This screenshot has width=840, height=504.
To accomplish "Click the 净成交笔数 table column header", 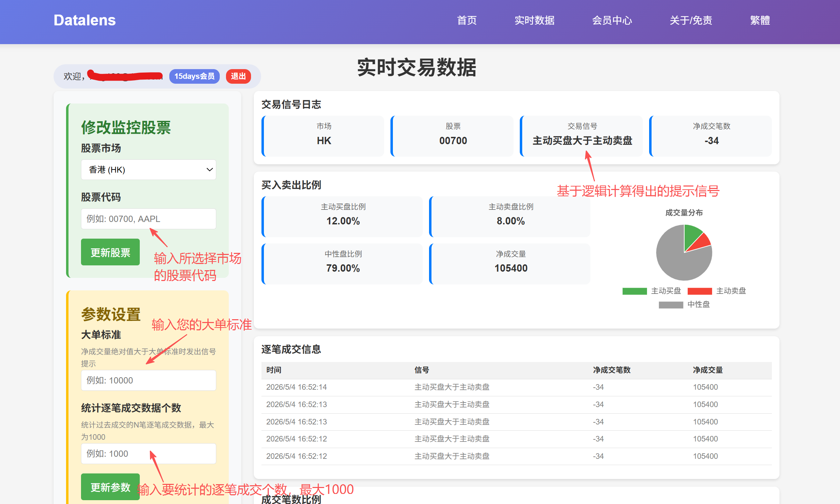I will point(612,370).
